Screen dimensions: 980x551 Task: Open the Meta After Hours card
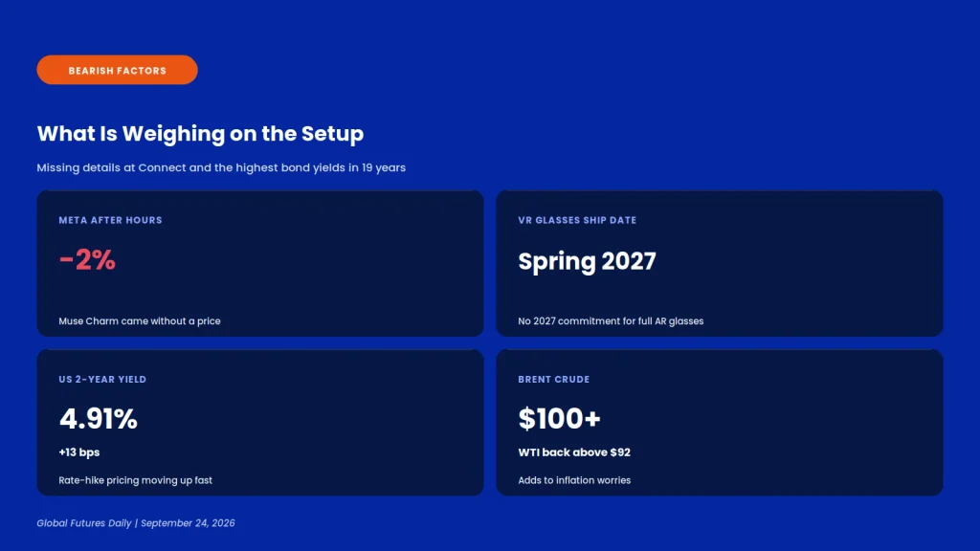(260, 264)
